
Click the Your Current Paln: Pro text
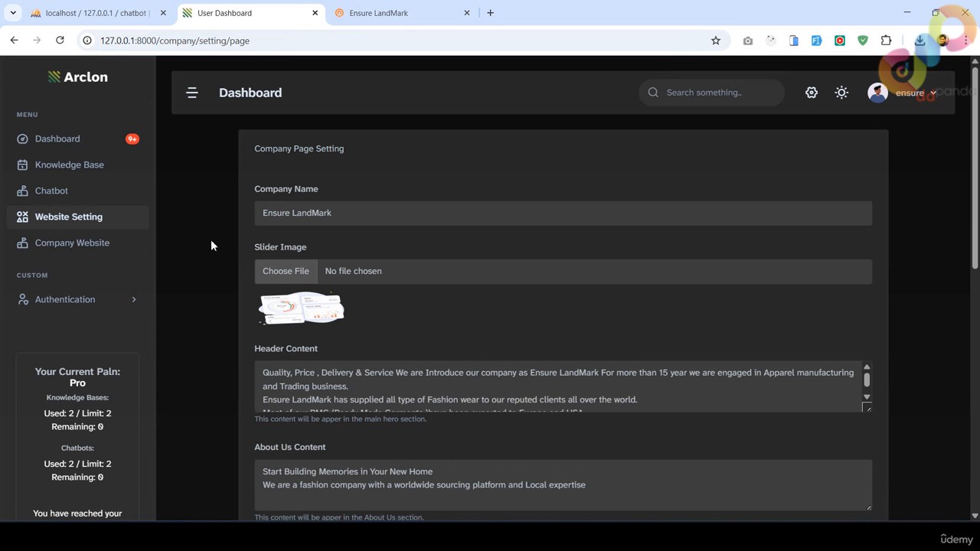(77, 377)
